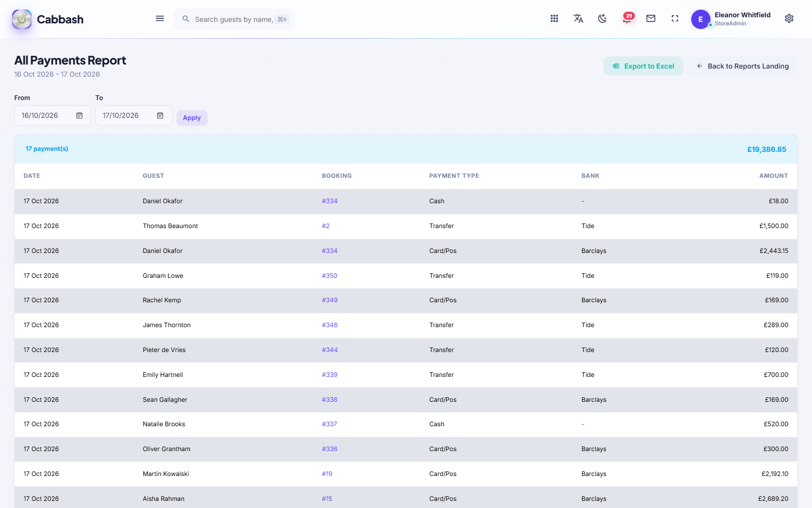
Task: Toggle the sidebar hamburger menu
Action: point(160,19)
